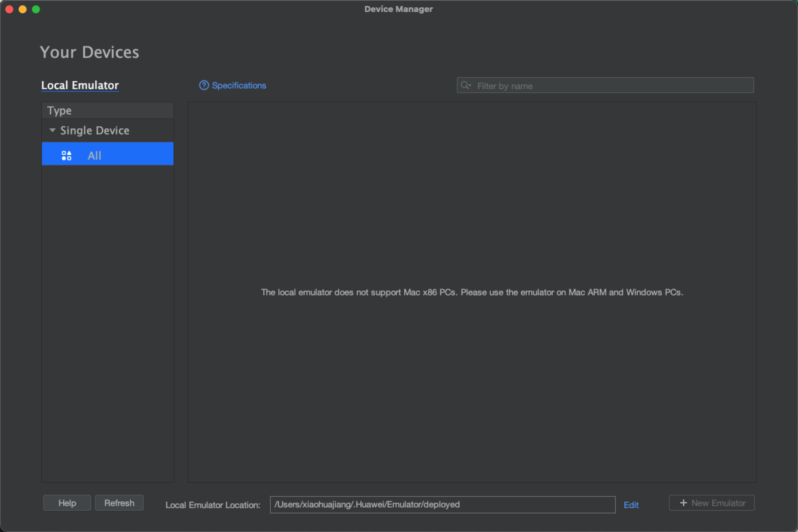Image resolution: width=798 pixels, height=532 pixels.
Task: Focus the Filter by name field
Action: coord(611,86)
